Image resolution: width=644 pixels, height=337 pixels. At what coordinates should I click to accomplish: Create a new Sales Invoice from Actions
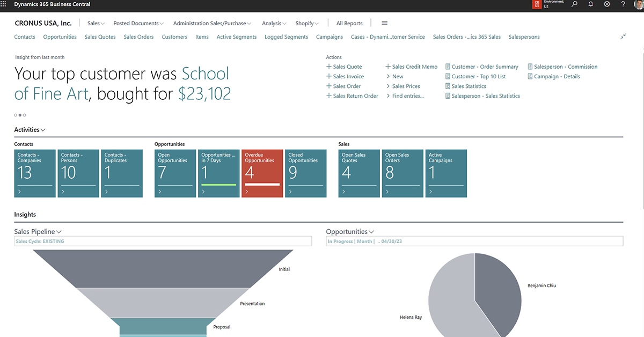pos(345,76)
